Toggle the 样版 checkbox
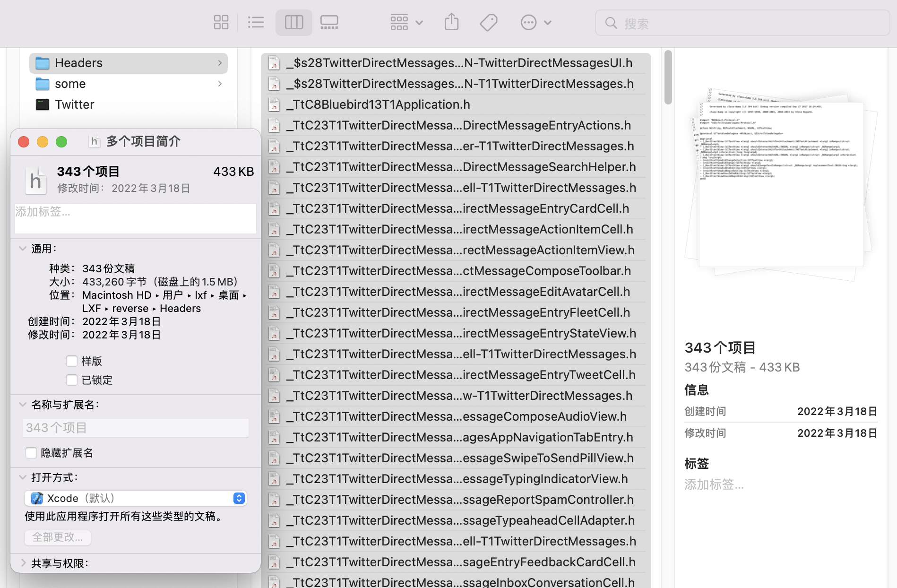The width and height of the screenshot is (897, 588). tap(72, 361)
